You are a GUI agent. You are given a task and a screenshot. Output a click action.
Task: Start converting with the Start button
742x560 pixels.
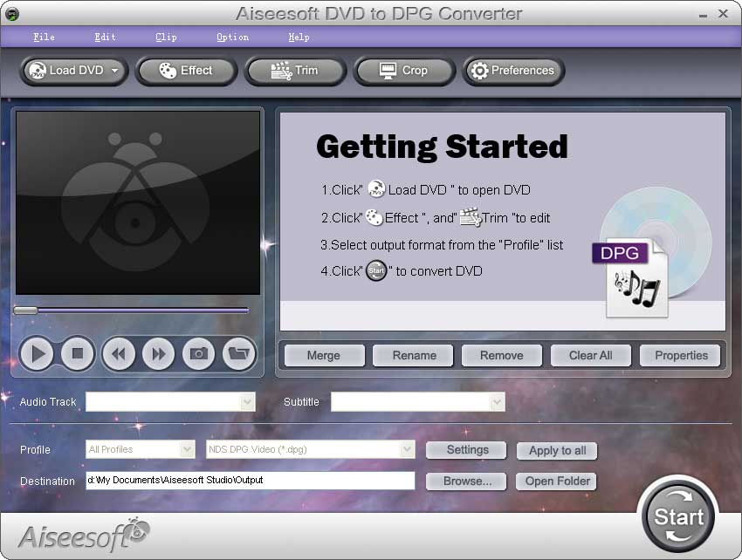[x=678, y=516]
